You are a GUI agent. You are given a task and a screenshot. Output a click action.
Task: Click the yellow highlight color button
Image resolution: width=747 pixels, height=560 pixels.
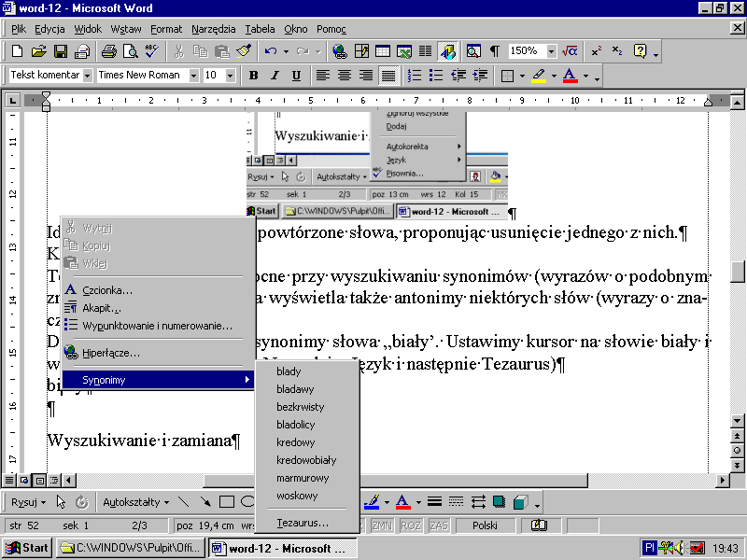(539, 76)
